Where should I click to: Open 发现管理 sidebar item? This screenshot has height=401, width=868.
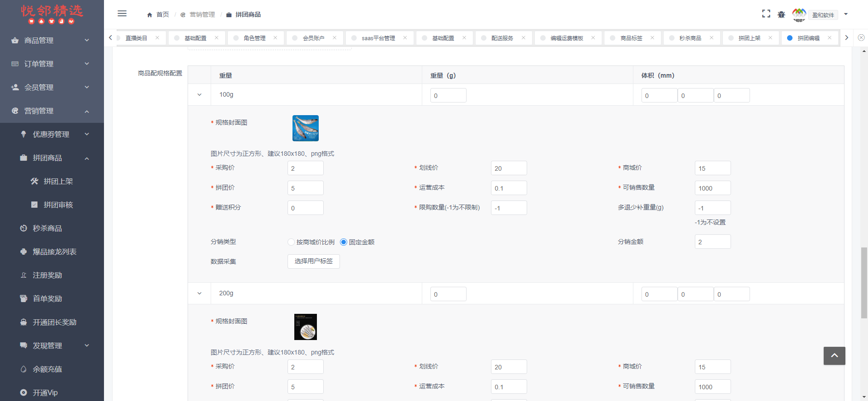point(52,345)
